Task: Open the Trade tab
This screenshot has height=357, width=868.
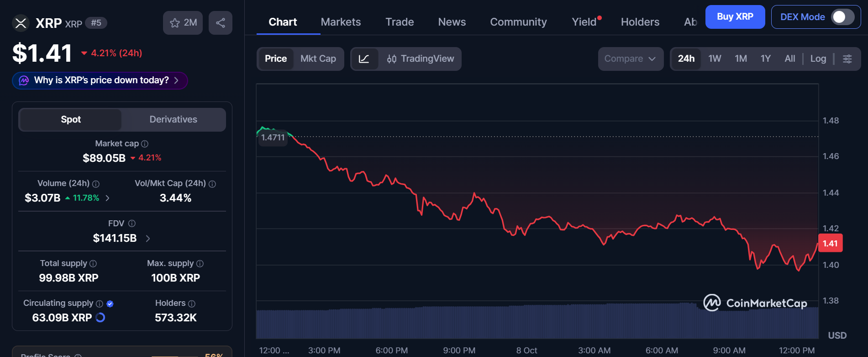Action: 400,22
